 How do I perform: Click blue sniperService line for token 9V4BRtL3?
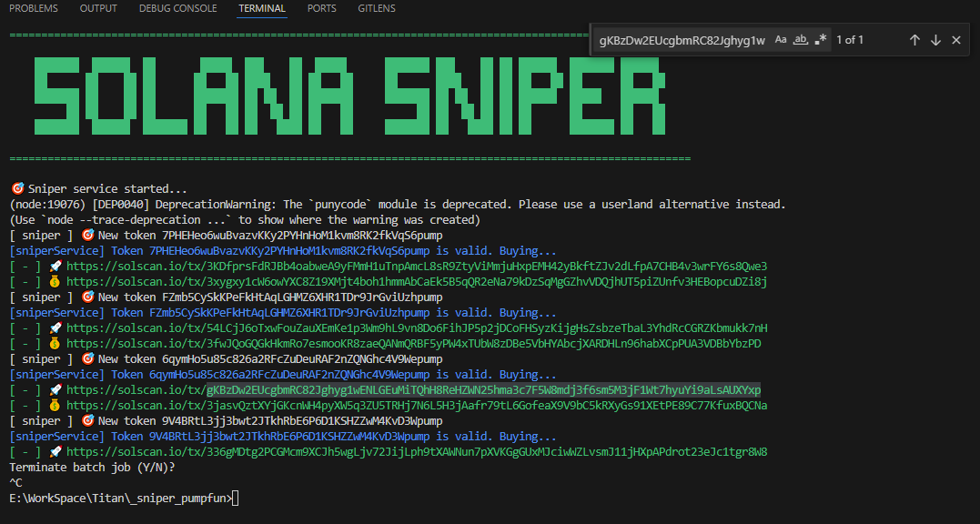click(x=282, y=436)
